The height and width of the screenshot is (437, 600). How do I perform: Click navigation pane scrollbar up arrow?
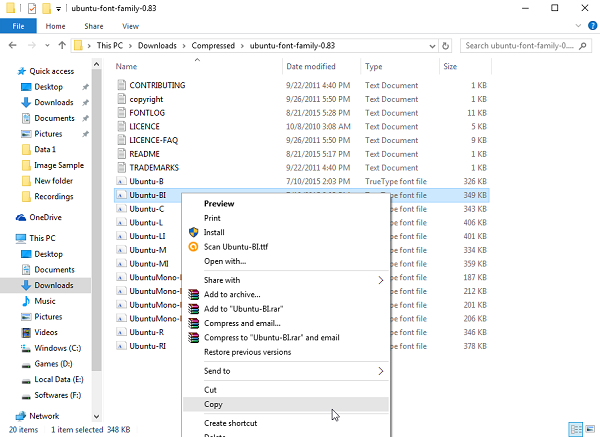96,64
